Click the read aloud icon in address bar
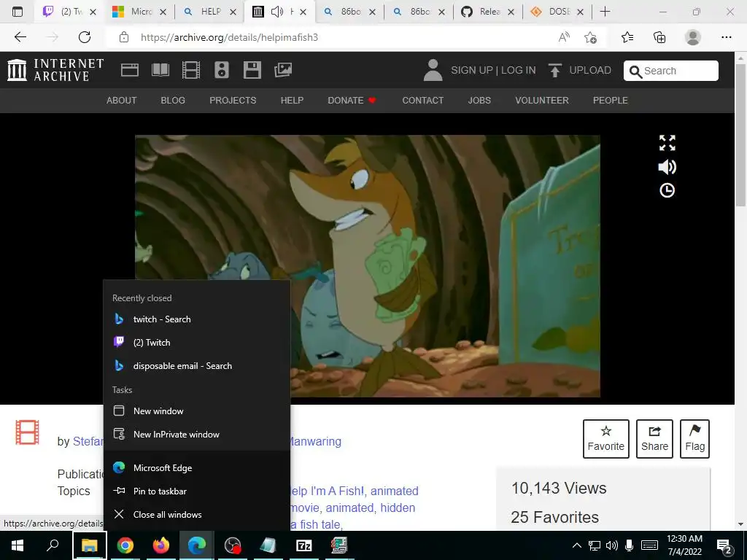747x560 pixels. pos(564,37)
